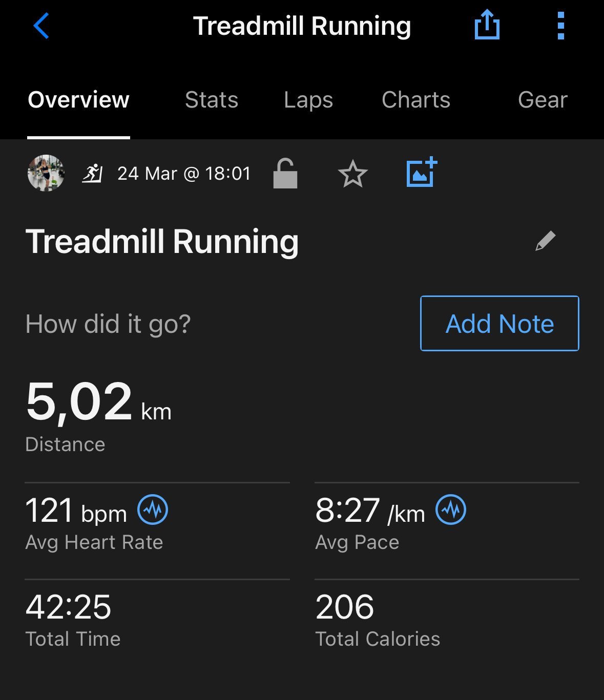Open the Gear tab

pyautogui.click(x=543, y=100)
